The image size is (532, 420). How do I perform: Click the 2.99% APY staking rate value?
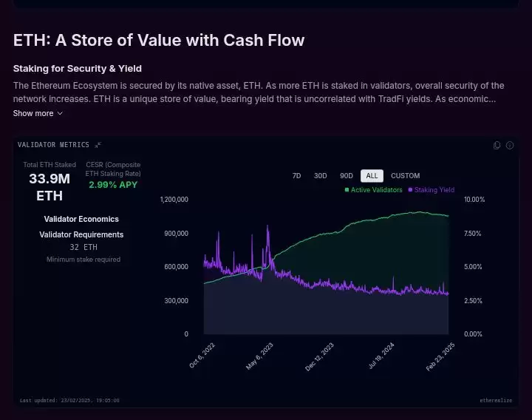click(x=113, y=185)
